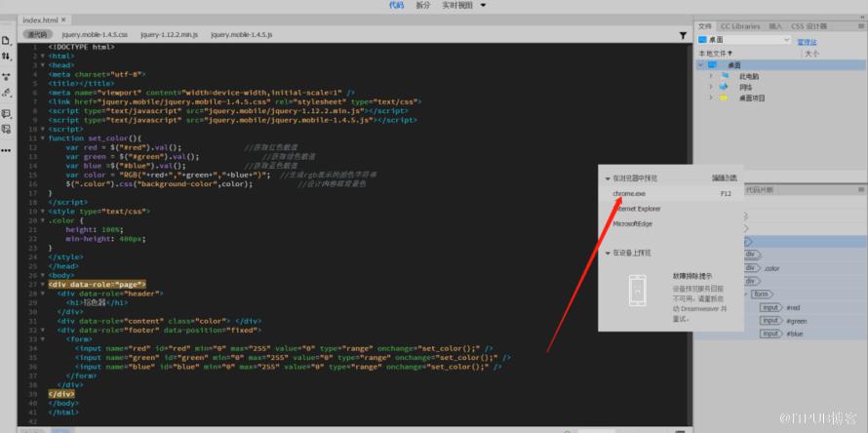Collapse set_color function at line 11

[43, 138]
